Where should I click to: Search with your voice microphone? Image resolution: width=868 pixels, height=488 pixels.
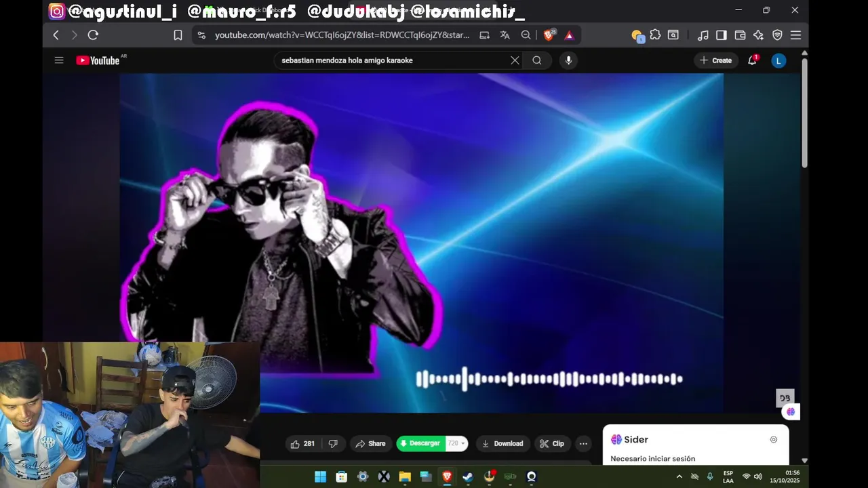[x=568, y=60]
